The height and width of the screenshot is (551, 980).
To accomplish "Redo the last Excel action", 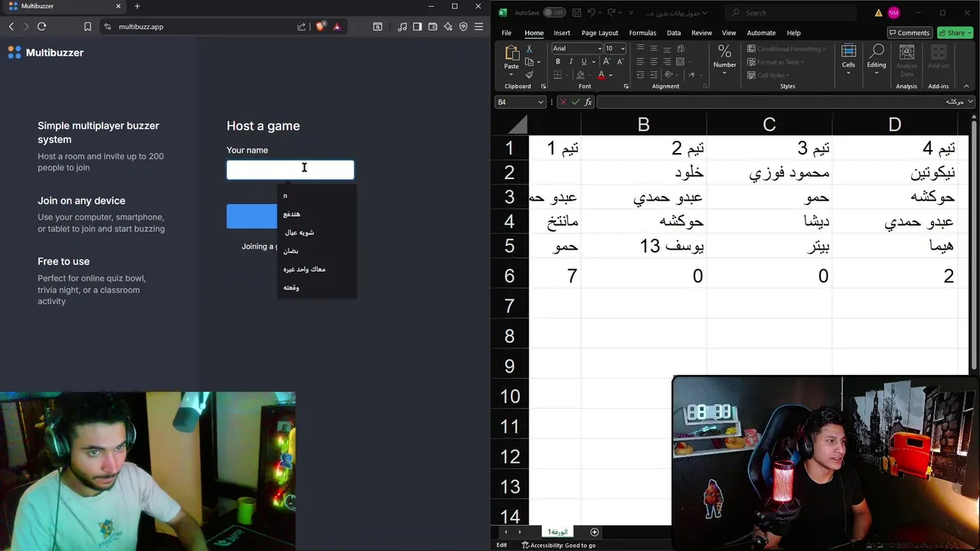I will click(611, 13).
